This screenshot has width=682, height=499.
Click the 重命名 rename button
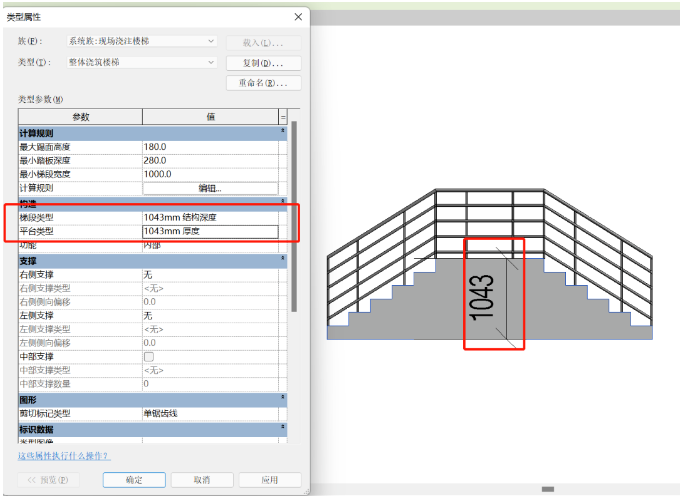(x=263, y=83)
